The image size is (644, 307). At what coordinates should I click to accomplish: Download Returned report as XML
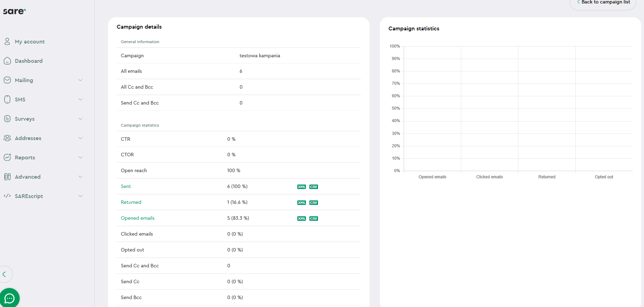(301, 202)
